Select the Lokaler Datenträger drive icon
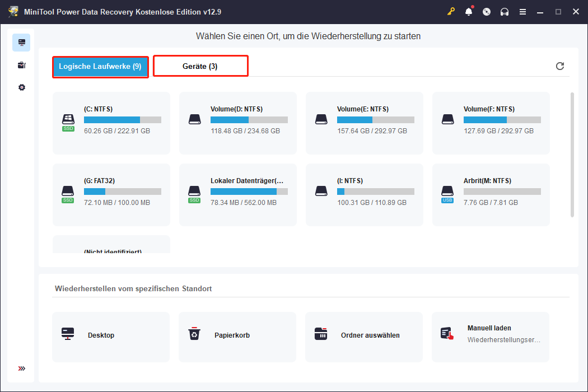This screenshot has width=588, height=392. click(x=194, y=194)
